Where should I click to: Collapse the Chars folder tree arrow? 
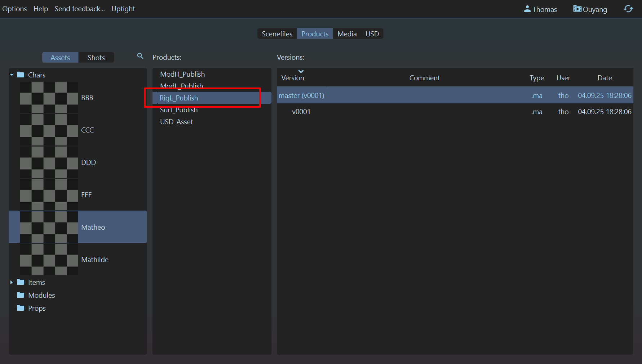point(12,75)
